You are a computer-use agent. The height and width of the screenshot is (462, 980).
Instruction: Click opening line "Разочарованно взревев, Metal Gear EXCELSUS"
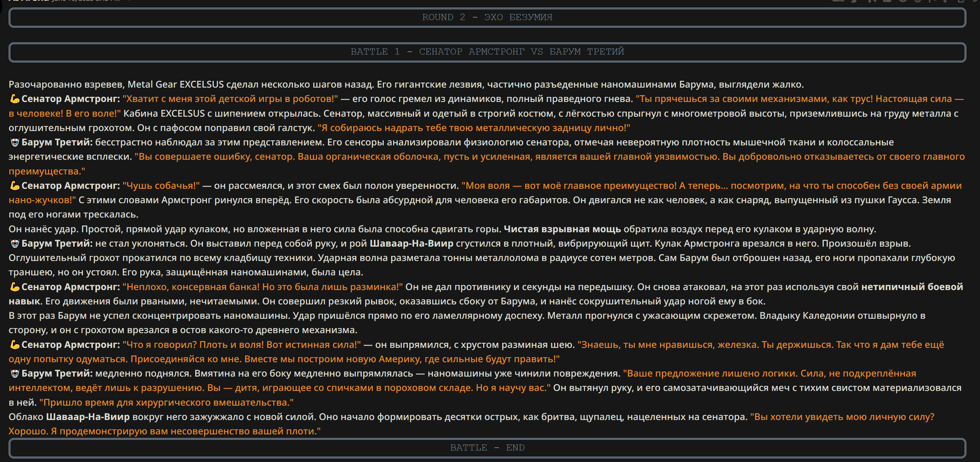pos(116,84)
